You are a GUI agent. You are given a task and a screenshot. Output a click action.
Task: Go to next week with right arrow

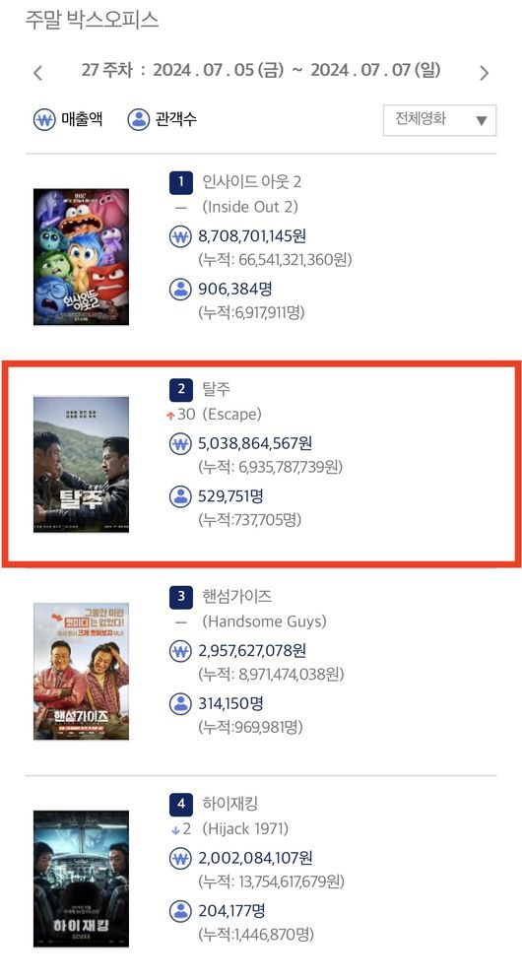pyautogui.click(x=484, y=73)
